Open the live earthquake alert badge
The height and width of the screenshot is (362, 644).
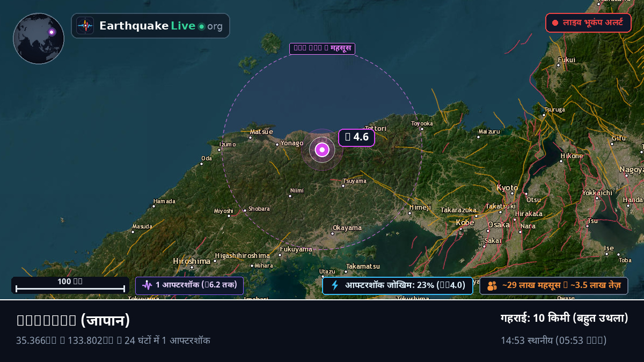pyautogui.click(x=588, y=23)
